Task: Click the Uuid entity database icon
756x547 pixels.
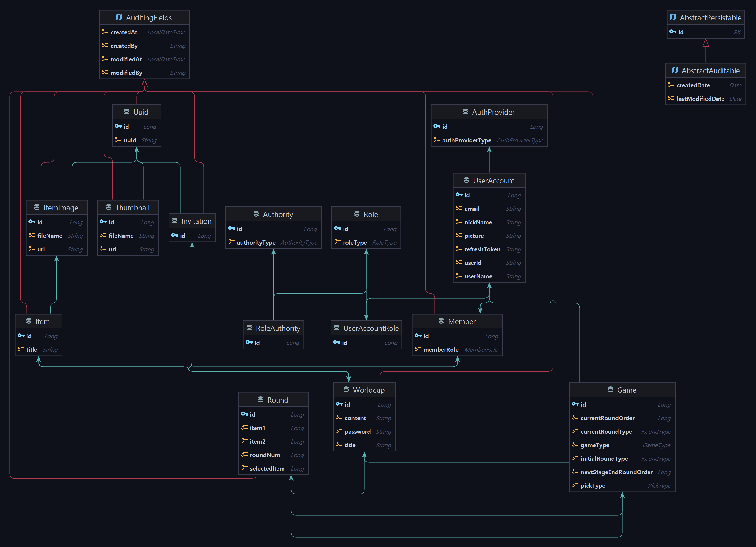Action: point(126,112)
